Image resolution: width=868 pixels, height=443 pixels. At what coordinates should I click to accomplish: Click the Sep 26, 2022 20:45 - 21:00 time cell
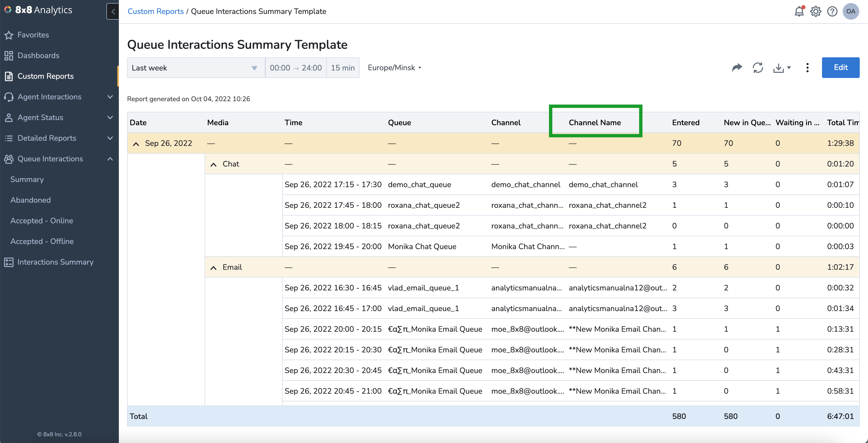point(333,391)
